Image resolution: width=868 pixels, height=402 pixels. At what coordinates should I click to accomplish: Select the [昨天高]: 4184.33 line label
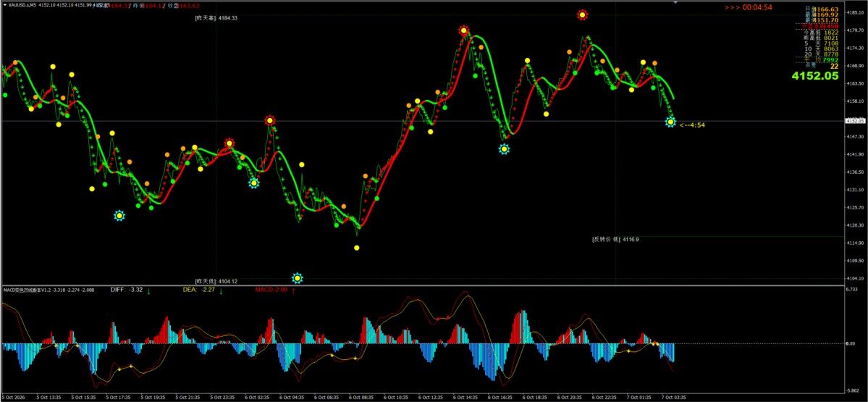pos(216,18)
